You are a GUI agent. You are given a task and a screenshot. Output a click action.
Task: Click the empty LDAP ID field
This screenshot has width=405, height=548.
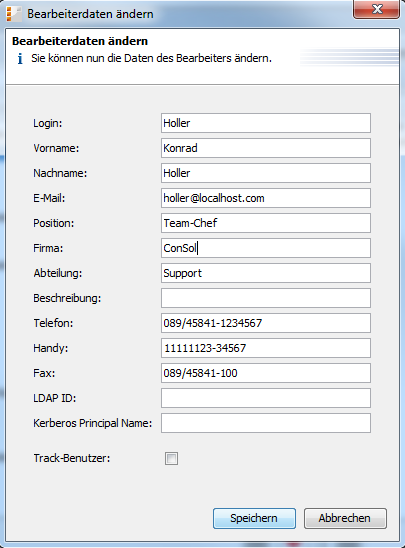(x=266, y=398)
